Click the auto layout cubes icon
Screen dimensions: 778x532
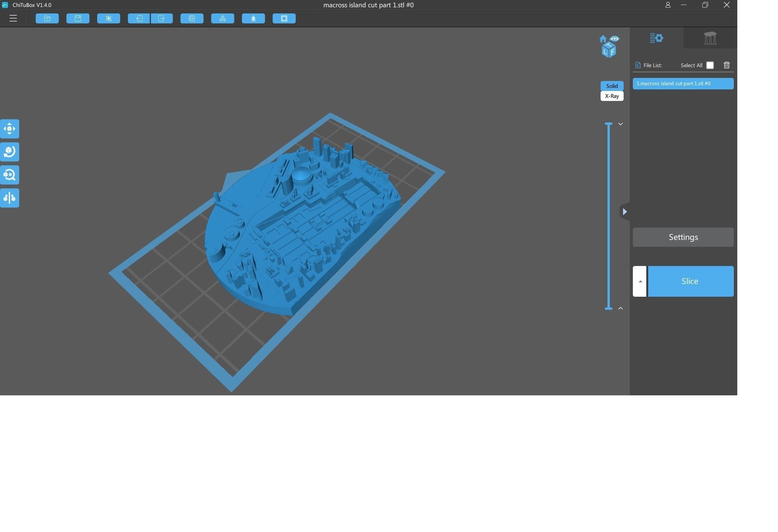(x=223, y=18)
